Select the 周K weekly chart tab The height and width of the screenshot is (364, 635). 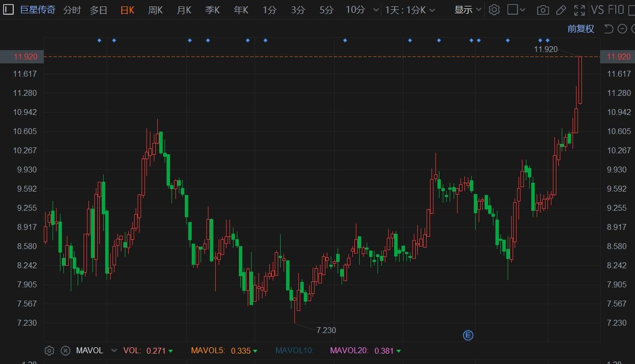(x=155, y=10)
